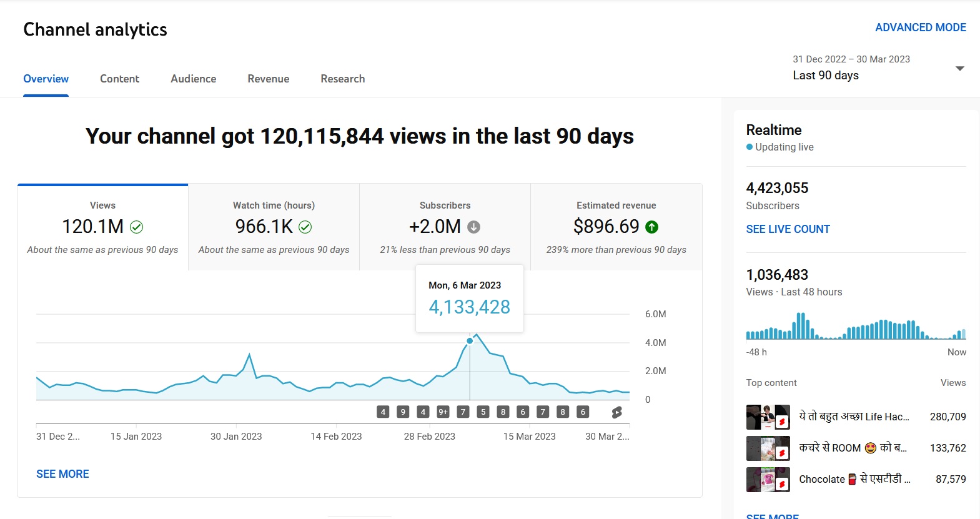980x519 pixels.
Task: Click the '15 Jan 2023' axis label
Action: tap(136, 437)
